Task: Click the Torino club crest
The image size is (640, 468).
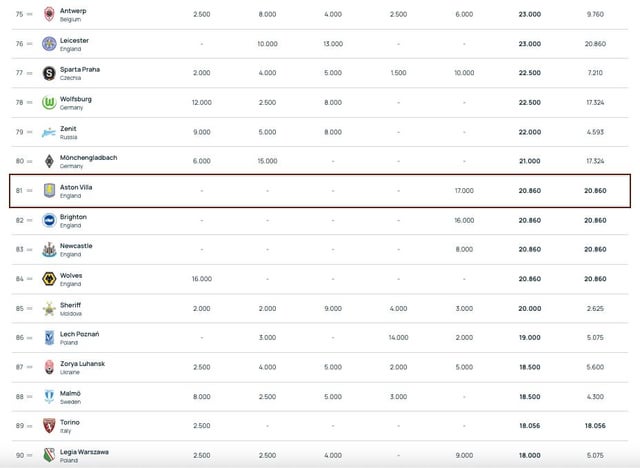Action: click(49, 426)
